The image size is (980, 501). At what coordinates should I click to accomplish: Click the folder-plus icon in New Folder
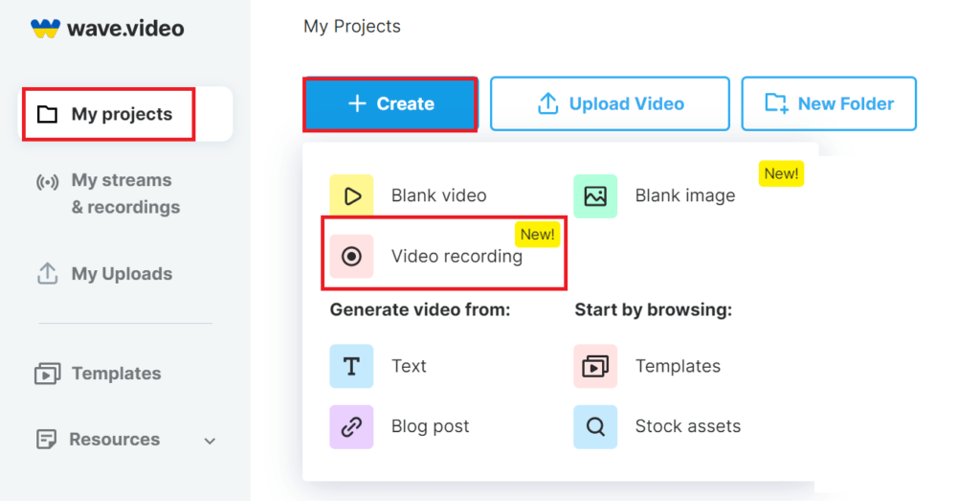point(777,103)
